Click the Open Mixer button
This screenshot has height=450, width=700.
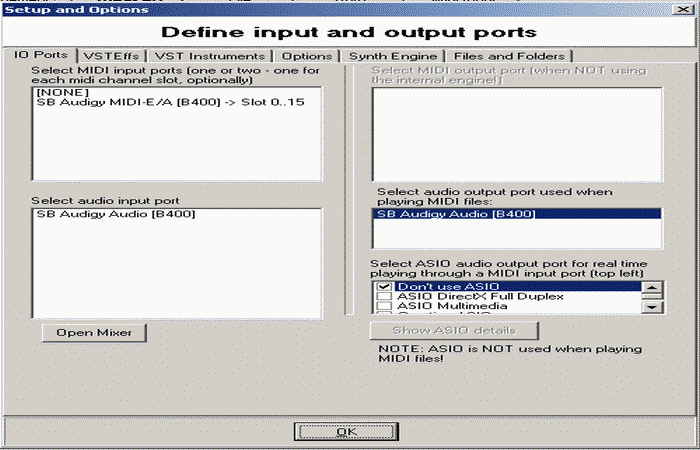click(94, 332)
